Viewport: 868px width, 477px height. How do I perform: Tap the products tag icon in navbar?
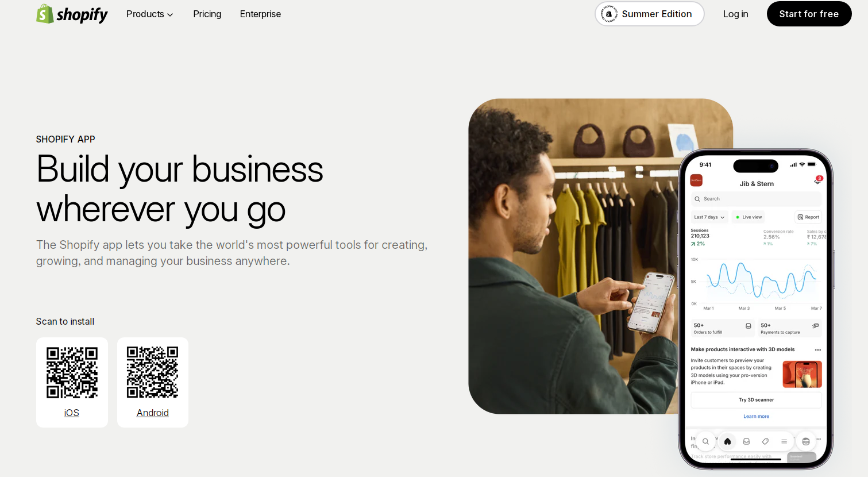tap(765, 441)
